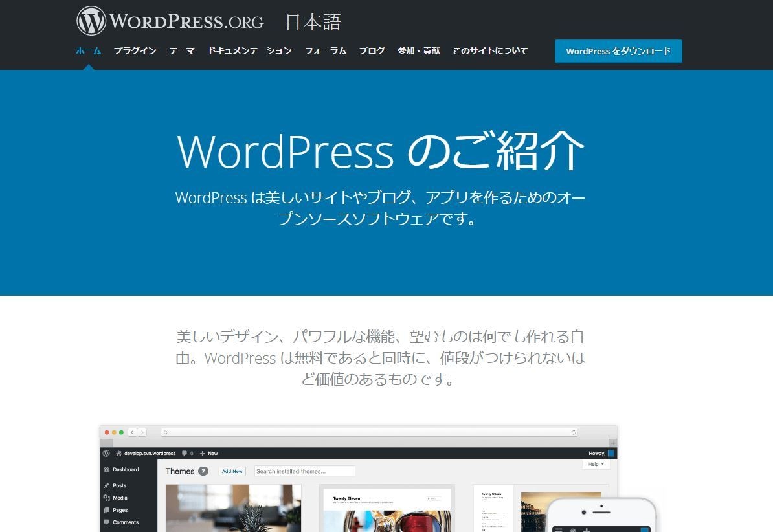Click the red close dot in the demo browser
This screenshot has width=773, height=532.
coord(107,432)
